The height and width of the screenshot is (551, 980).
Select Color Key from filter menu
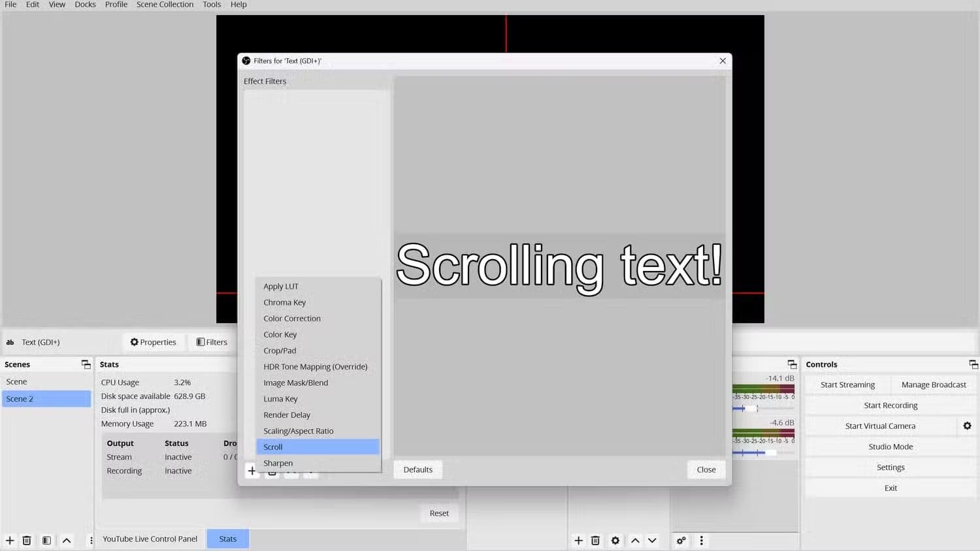318,334
